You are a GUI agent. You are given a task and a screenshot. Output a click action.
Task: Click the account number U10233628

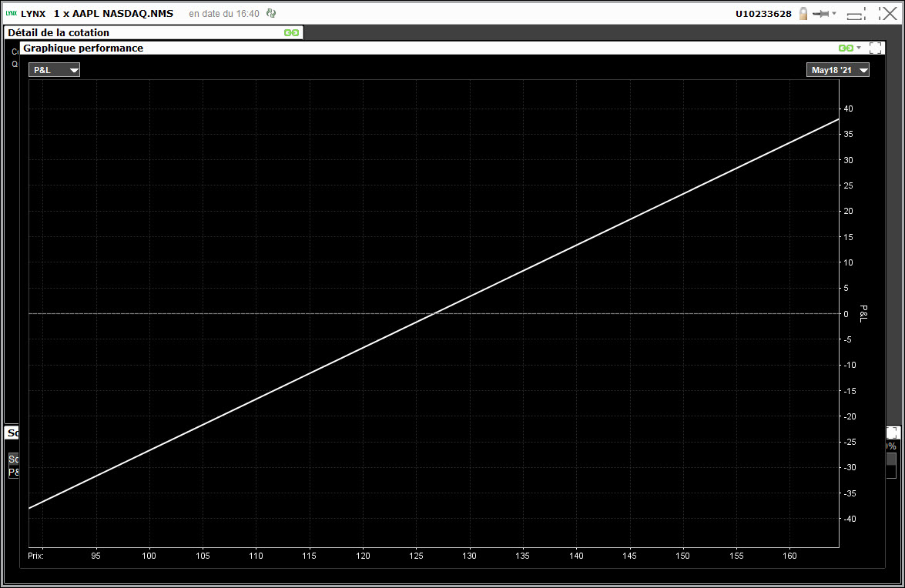(763, 14)
